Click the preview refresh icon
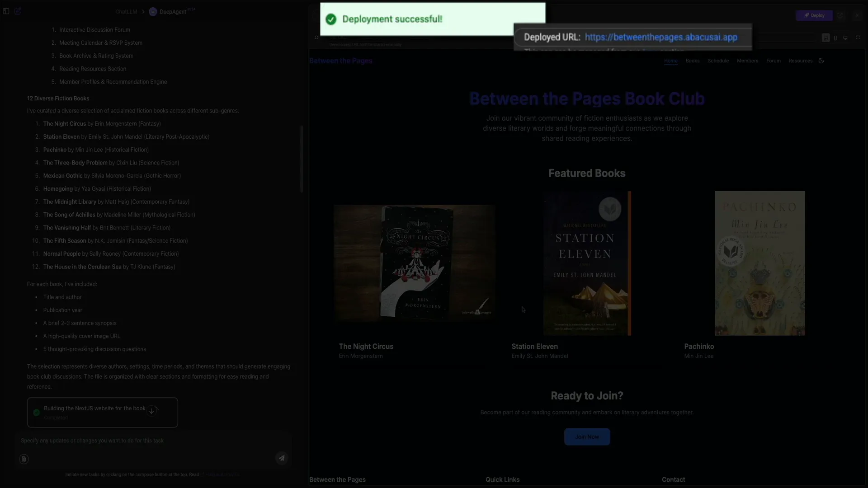868x488 pixels. point(316,38)
